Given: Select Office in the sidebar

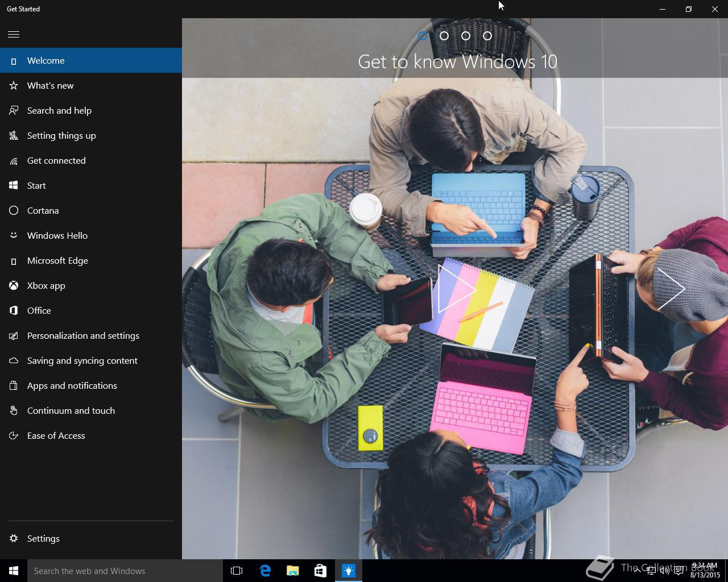Looking at the screenshot, I should pos(91,311).
